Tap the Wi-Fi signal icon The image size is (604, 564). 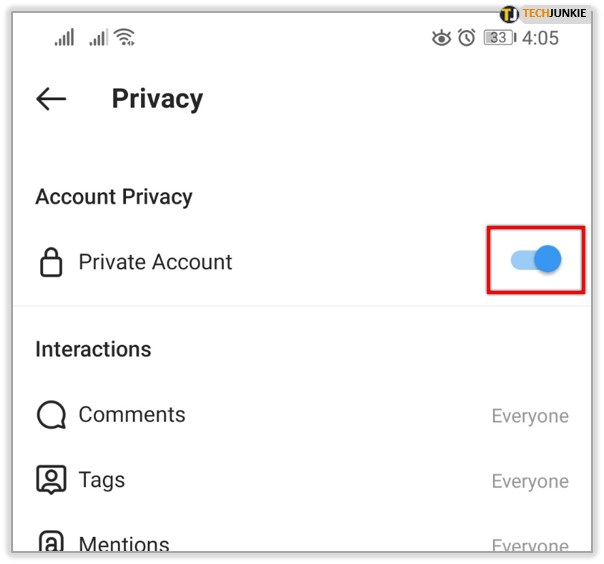[125, 37]
